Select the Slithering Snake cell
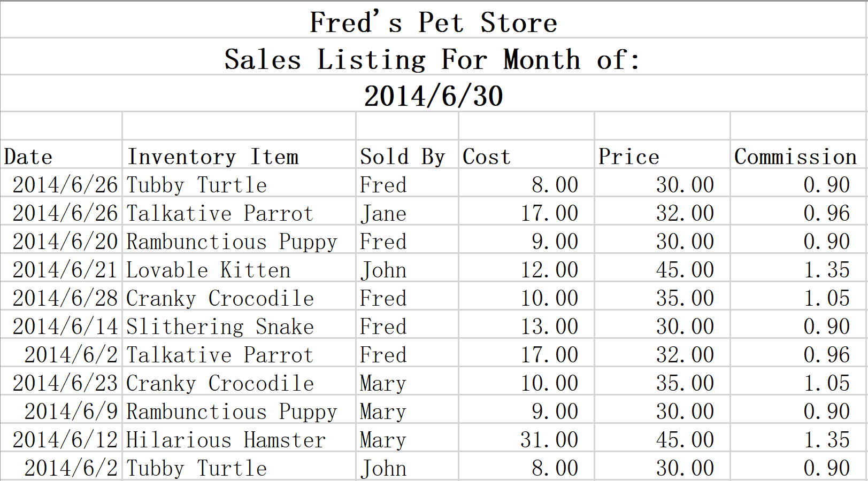This screenshot has width=868, height=481. pos(239,324)
